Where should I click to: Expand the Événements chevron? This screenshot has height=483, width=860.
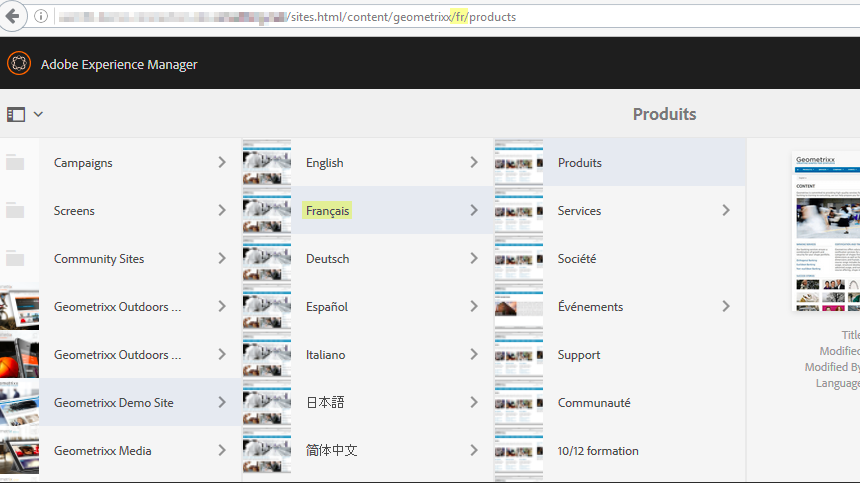tap(726, 306)
